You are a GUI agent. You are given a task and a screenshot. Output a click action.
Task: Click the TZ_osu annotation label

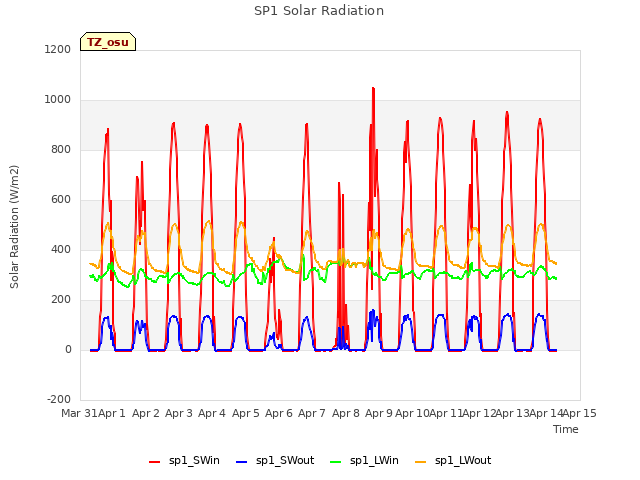coord(108,42)
